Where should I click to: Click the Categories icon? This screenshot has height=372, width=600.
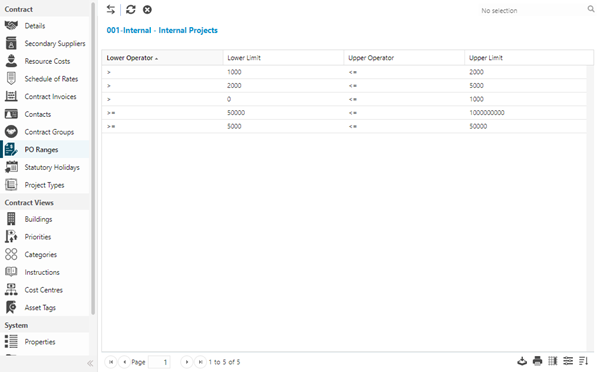click(x=11, y=254)
